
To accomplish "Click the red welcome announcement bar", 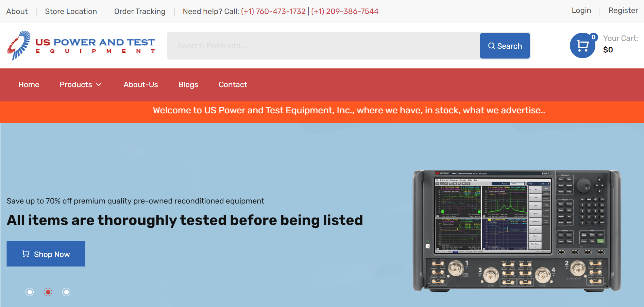I will pyautogui.click(x=322, y=110).
